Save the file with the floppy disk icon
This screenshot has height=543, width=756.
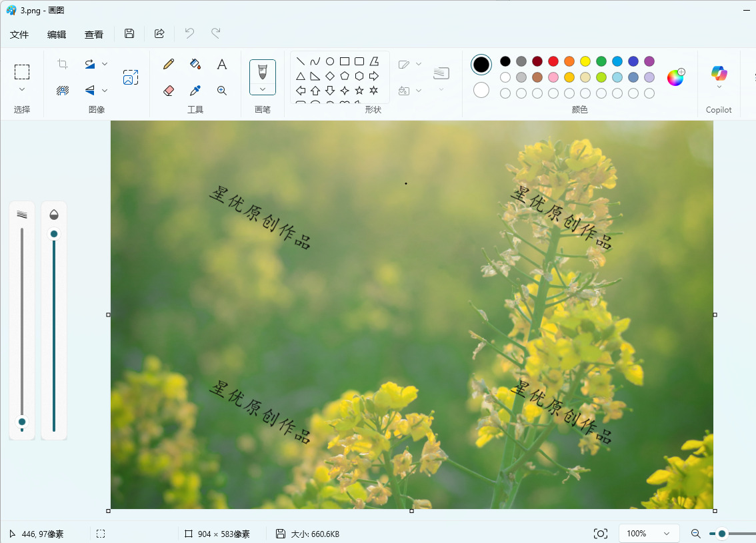pyautogui.click(x=129, y=33)
